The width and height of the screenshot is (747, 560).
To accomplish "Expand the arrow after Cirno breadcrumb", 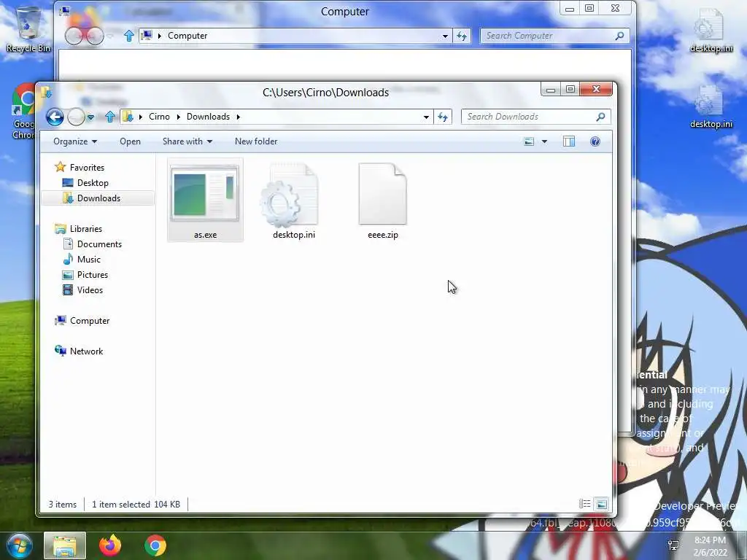I will pos(178,117).
